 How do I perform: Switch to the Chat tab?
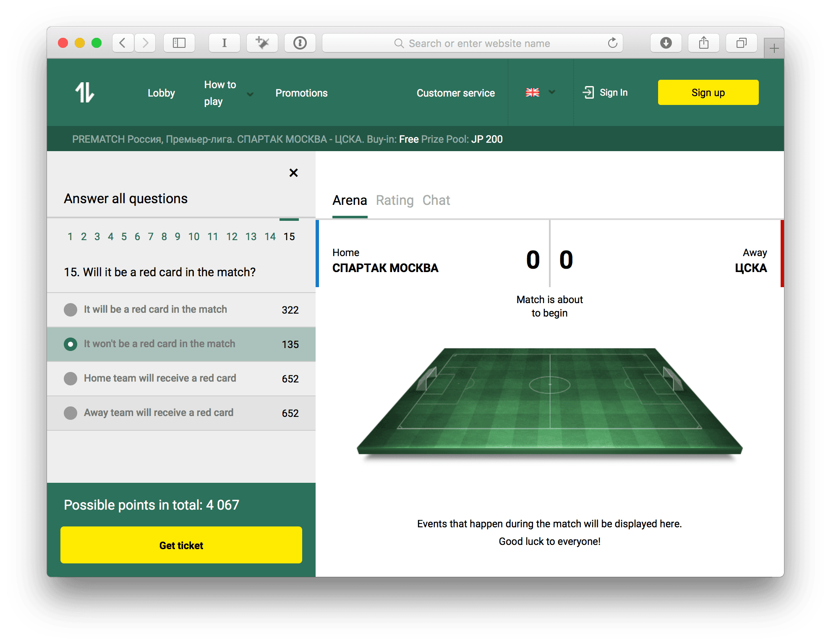(436, 200)
